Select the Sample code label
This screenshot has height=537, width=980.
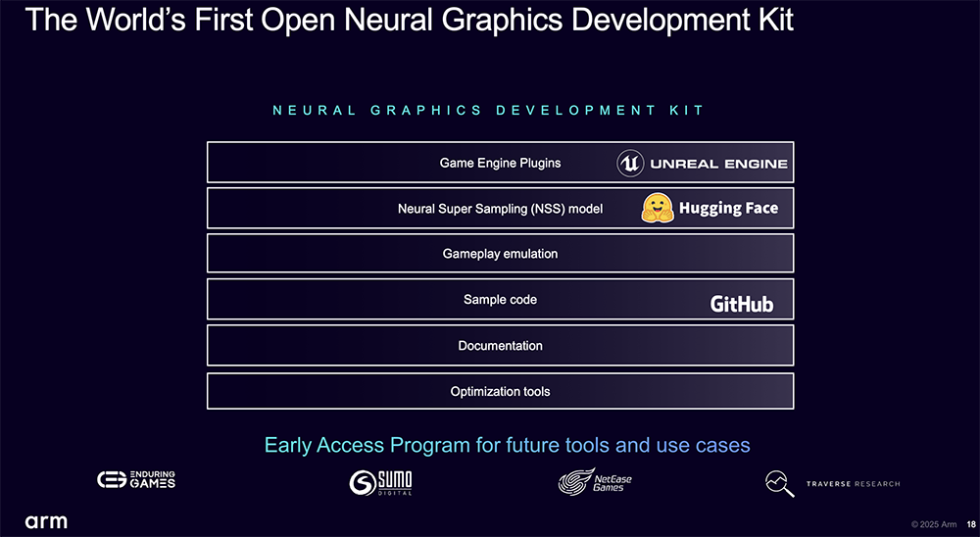[x=500, y=300]
